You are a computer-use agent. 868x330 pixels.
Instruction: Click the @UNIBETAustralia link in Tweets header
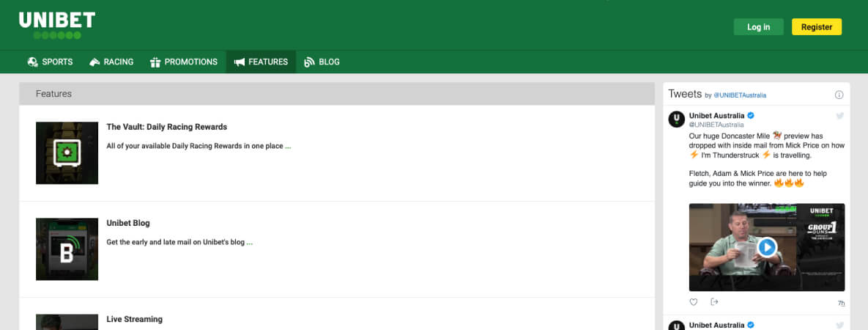(x=740, y=95)
